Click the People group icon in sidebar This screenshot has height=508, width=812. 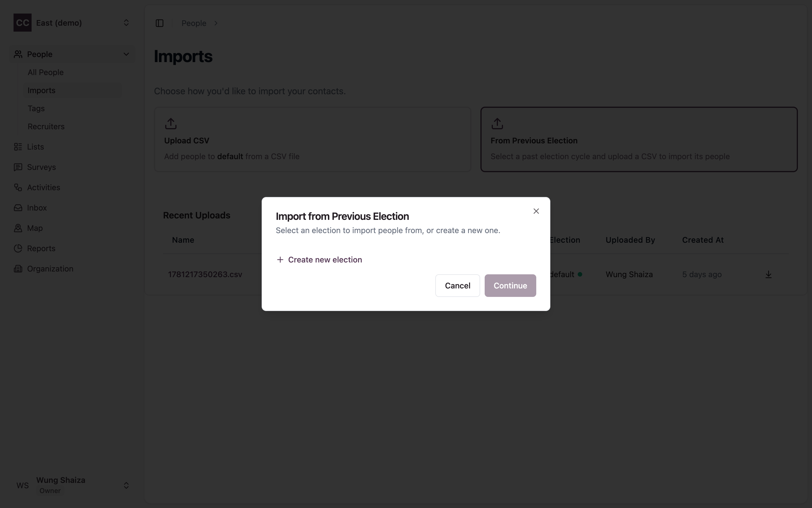point(18,54)
